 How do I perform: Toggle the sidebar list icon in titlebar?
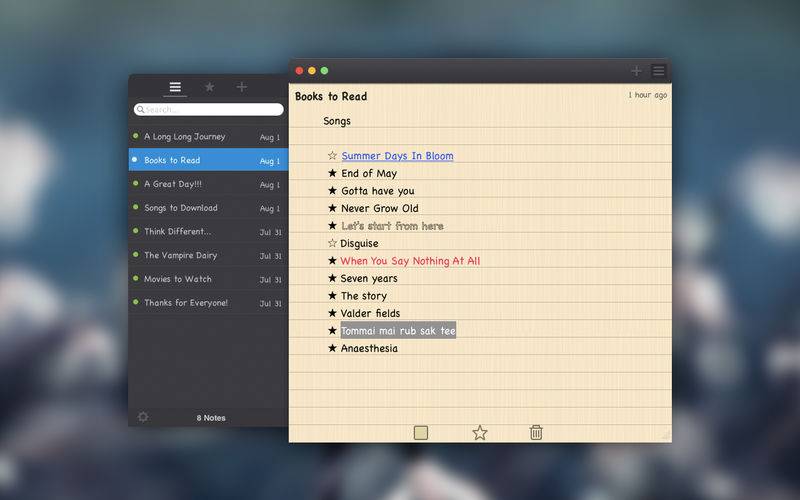click(x=659, y=71)
